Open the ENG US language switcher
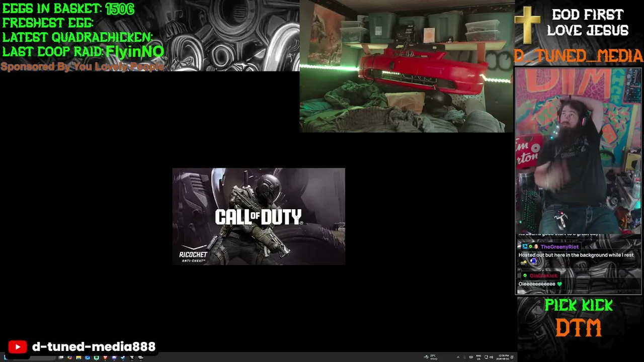Viewport: 644px width, 362px height. (478, 357)
